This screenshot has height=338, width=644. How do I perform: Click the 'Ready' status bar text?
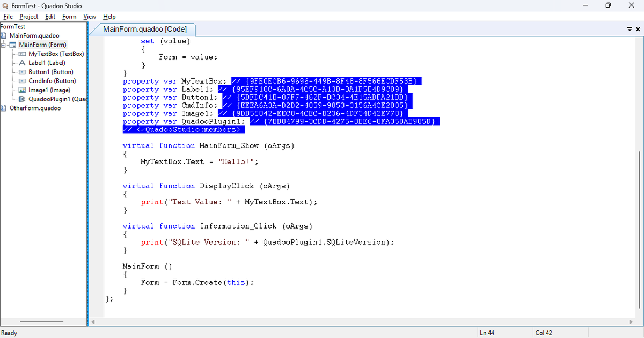click(x=9, y=333)
